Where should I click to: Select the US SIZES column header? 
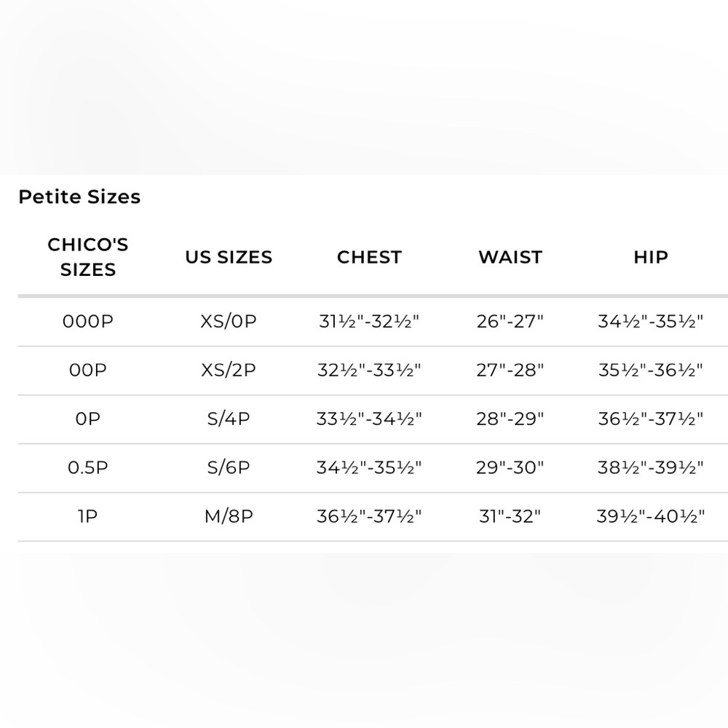[x=229, y=257]
